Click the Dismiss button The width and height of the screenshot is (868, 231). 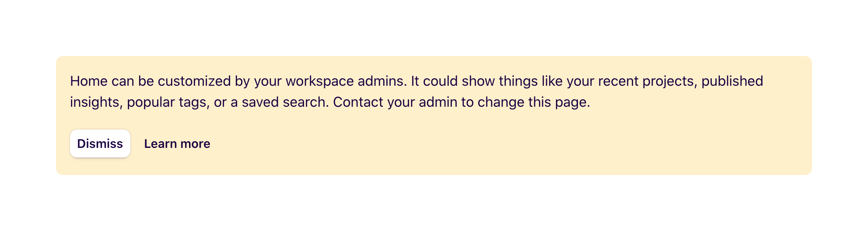pyautogui.click(x=100, y=143)
